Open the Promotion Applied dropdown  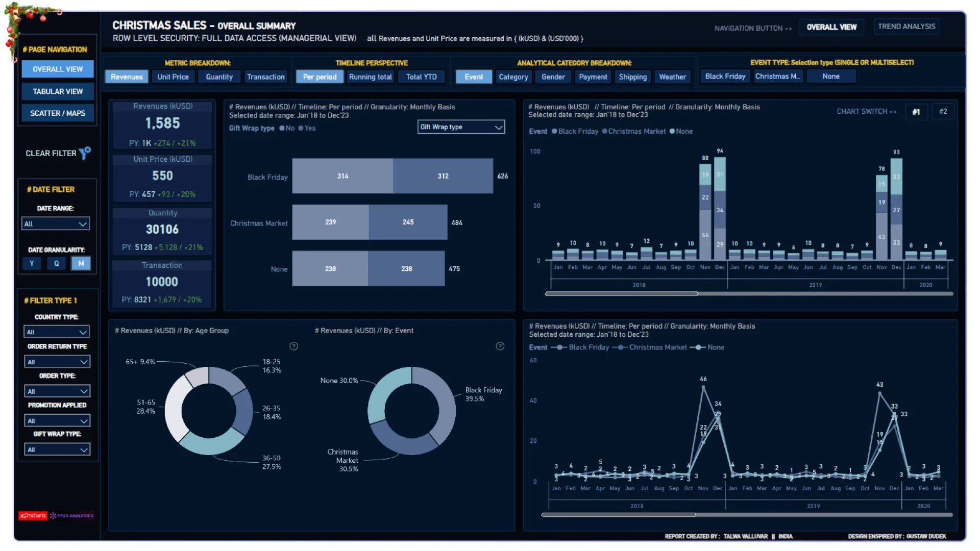pyautogui.click(x=57, y=421)
